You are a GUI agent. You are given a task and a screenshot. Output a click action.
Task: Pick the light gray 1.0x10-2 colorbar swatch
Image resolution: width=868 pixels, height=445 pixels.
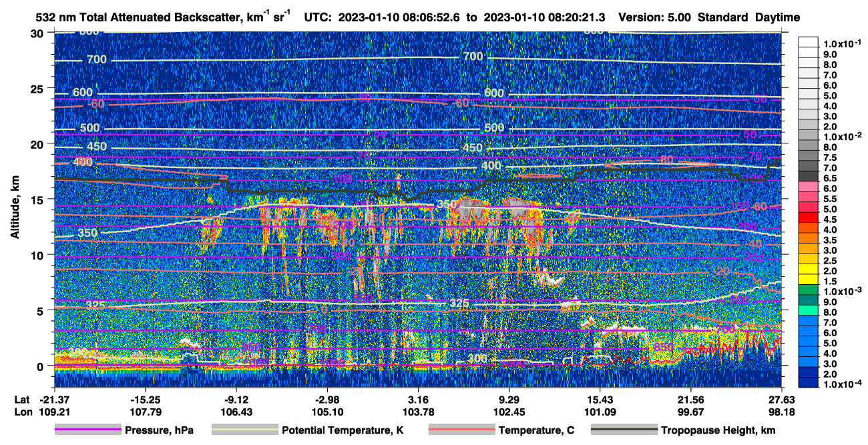click(x=808, y=135)
